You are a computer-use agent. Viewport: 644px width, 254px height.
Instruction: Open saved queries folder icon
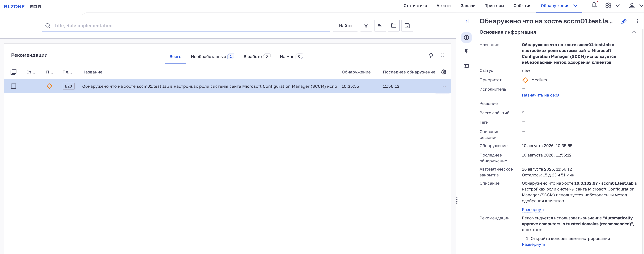pyautogui.click(x=393, y=25)
